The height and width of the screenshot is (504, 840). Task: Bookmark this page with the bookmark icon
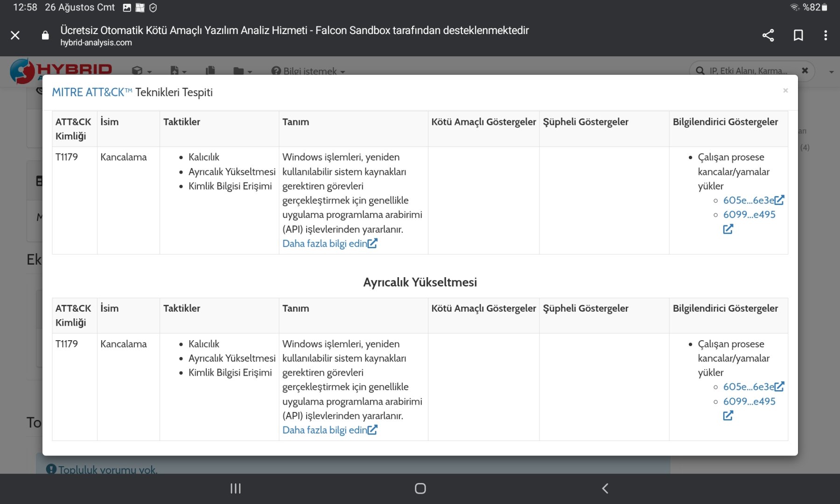point(798,35)
